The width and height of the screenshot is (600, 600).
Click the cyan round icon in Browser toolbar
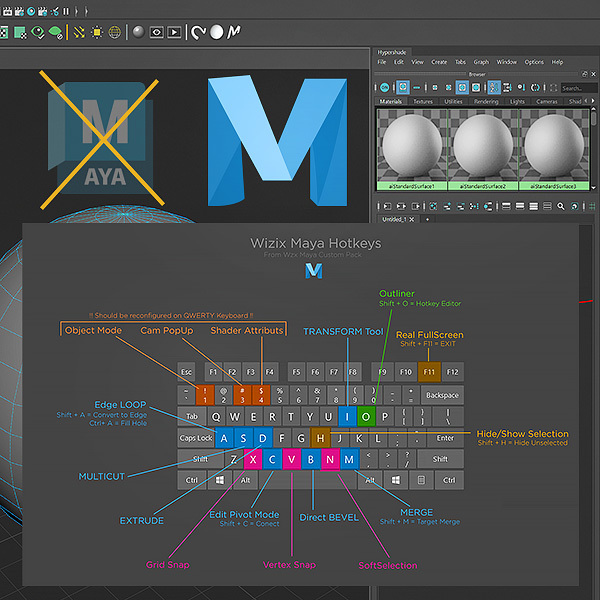tap(385, 88)
